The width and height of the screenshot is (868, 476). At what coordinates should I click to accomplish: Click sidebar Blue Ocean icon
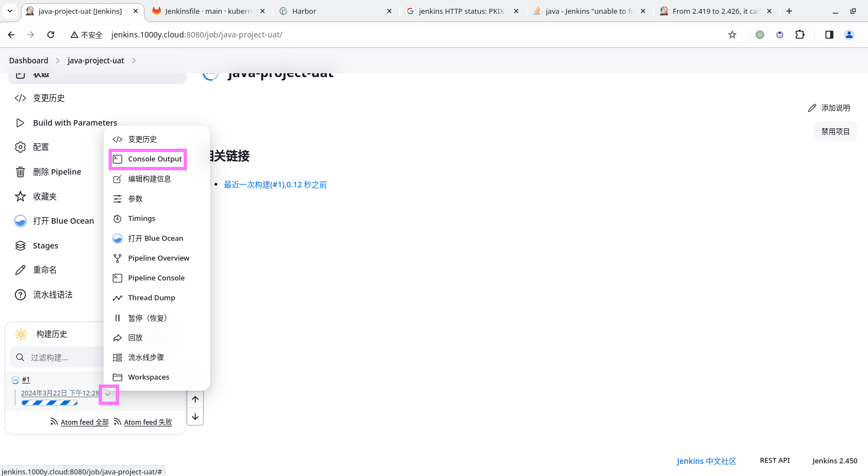click(20, 221)
